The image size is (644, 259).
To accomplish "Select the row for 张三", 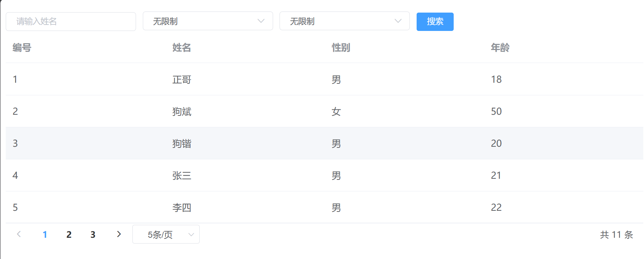I will point(182,176).
